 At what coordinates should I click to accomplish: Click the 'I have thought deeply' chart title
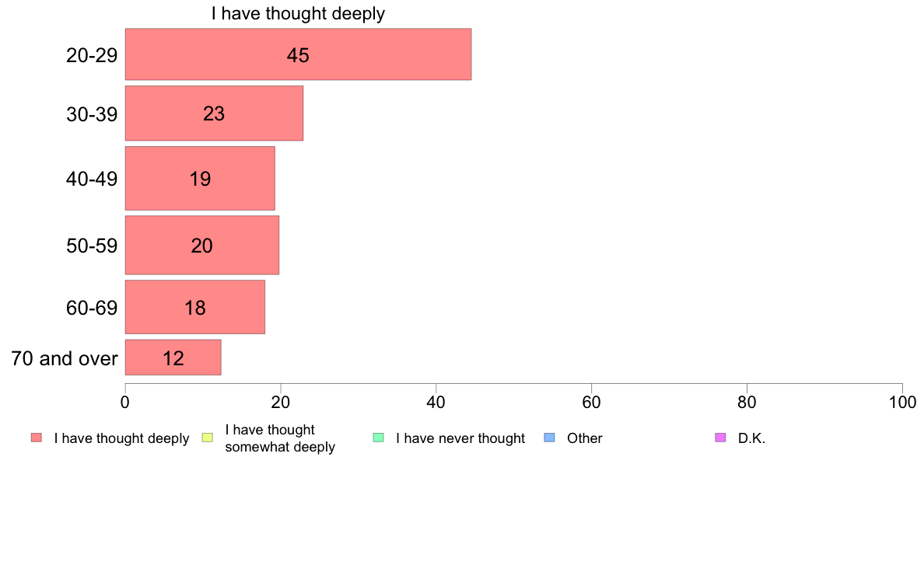coord(298,13)
